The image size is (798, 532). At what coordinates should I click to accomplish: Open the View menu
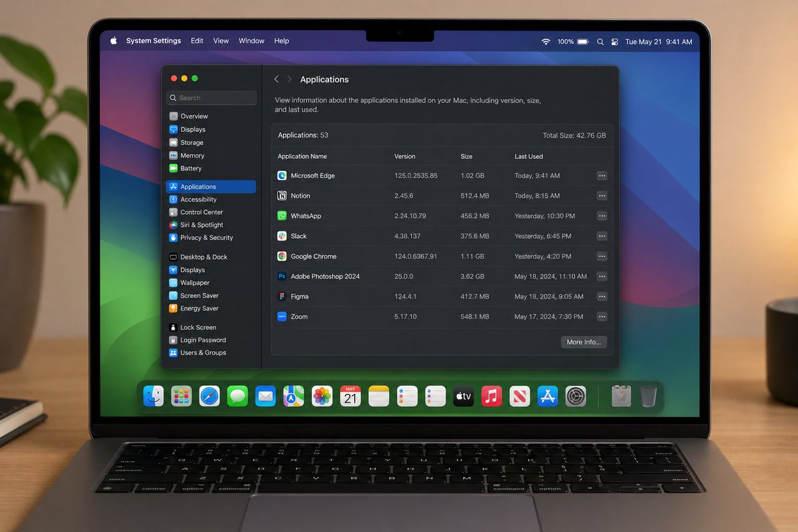click(221, 41)
